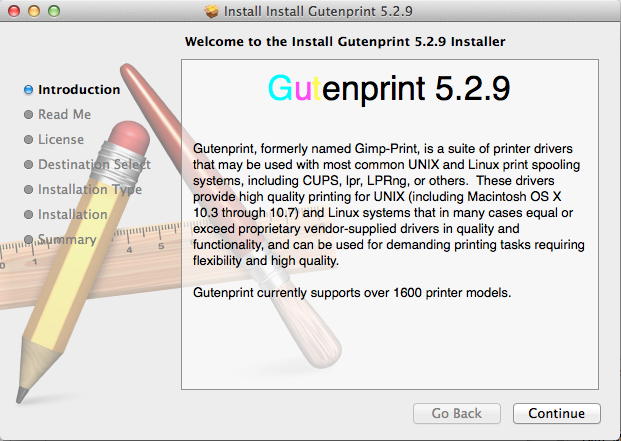Click the package icon in title bar
Viewport: 621px width, 441px height.
(x=212, y=11)
